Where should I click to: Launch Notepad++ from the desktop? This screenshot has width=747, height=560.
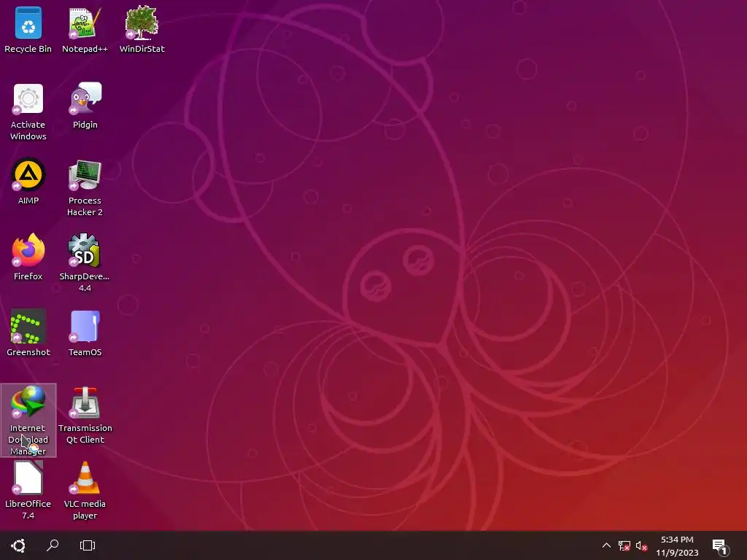[x=85, y=29]
